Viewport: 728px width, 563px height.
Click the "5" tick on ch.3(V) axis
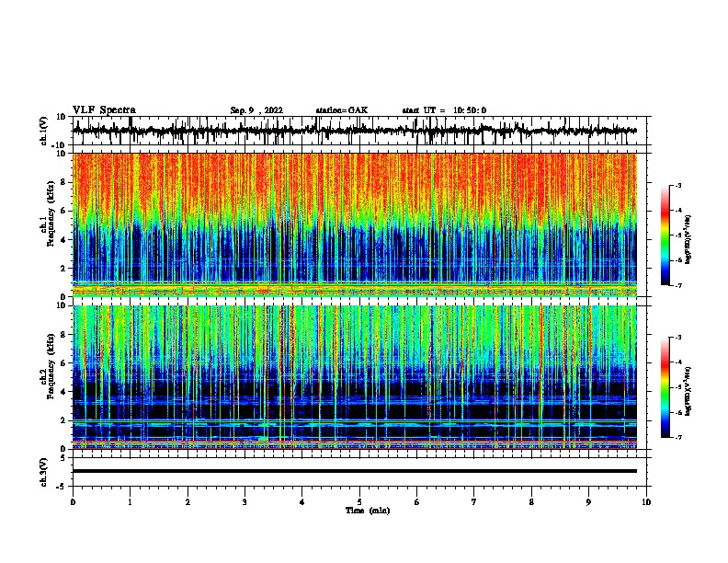pyautogui.click(x=63, y=458)
